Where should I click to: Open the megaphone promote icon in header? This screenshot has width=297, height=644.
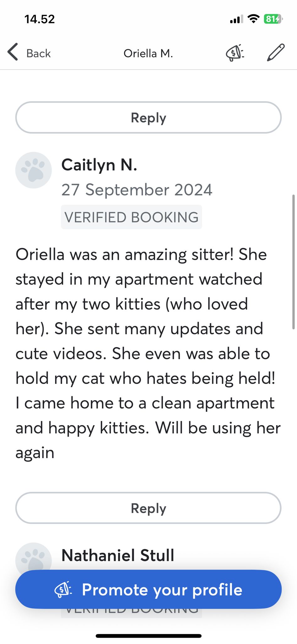pyautogui.click(x=235, y=53)
